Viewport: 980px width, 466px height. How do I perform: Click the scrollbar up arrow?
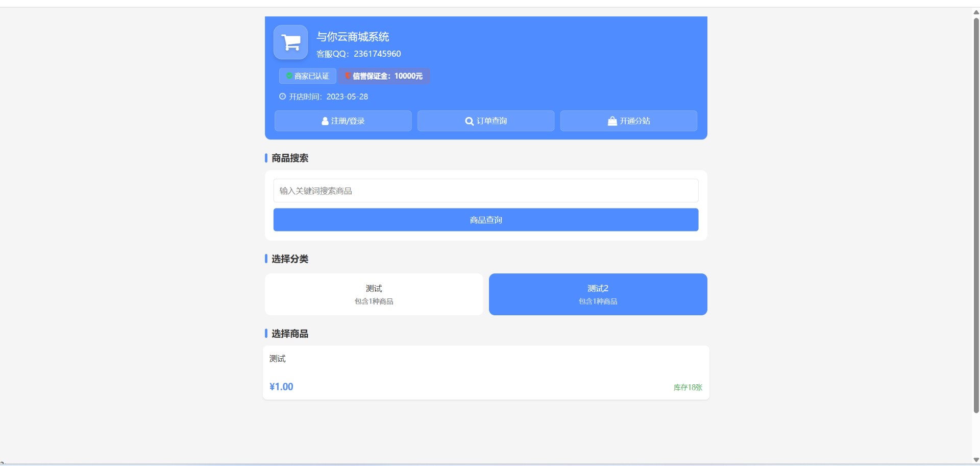coord(976,12)
